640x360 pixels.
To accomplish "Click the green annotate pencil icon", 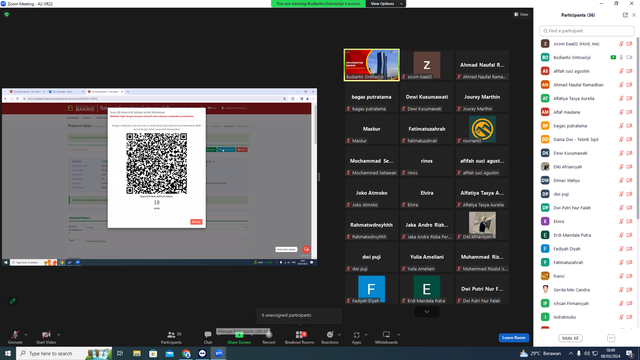I will point(13,301).
